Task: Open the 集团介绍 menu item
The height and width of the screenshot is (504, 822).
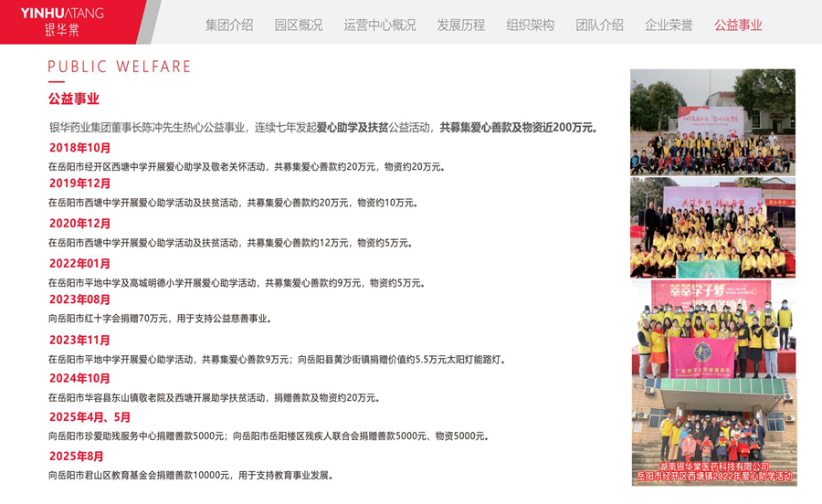Action: pos(229,25)
